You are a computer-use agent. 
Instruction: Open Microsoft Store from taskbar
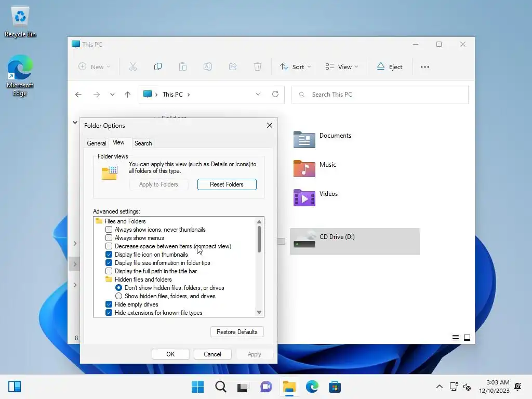(335, 387)
